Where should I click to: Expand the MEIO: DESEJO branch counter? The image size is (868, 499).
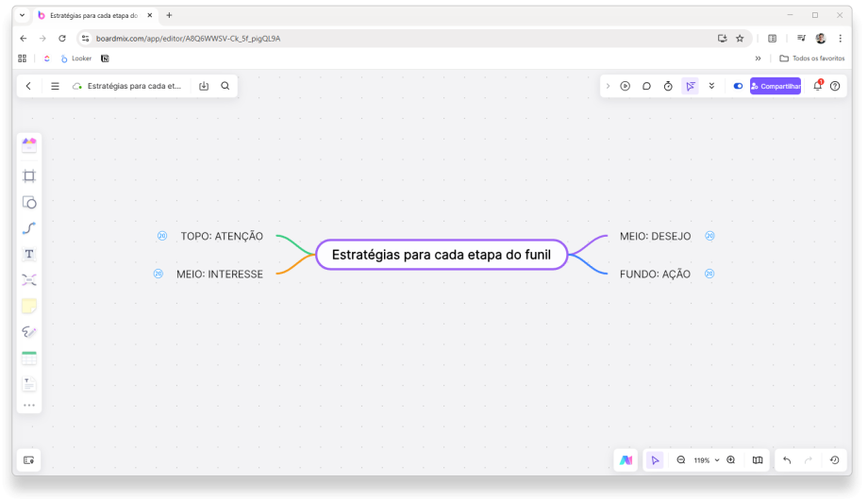pyautogui.click(x=709, y=236)
